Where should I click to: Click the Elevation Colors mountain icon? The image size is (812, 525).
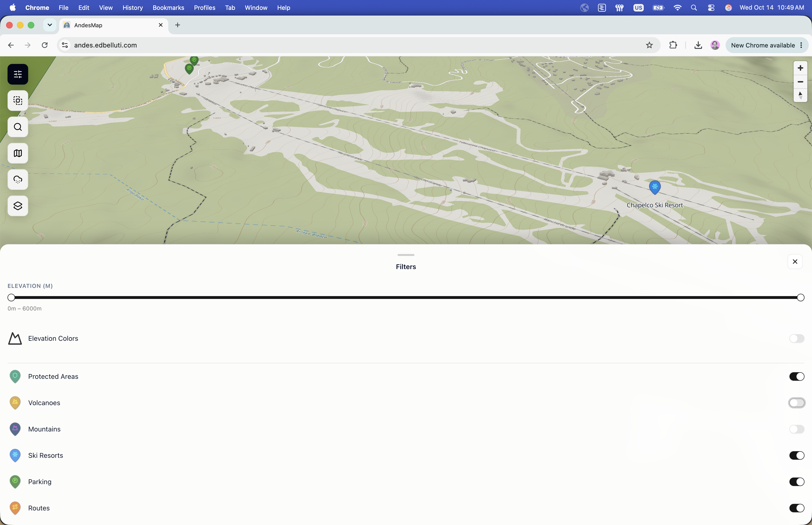coord(15,338)
